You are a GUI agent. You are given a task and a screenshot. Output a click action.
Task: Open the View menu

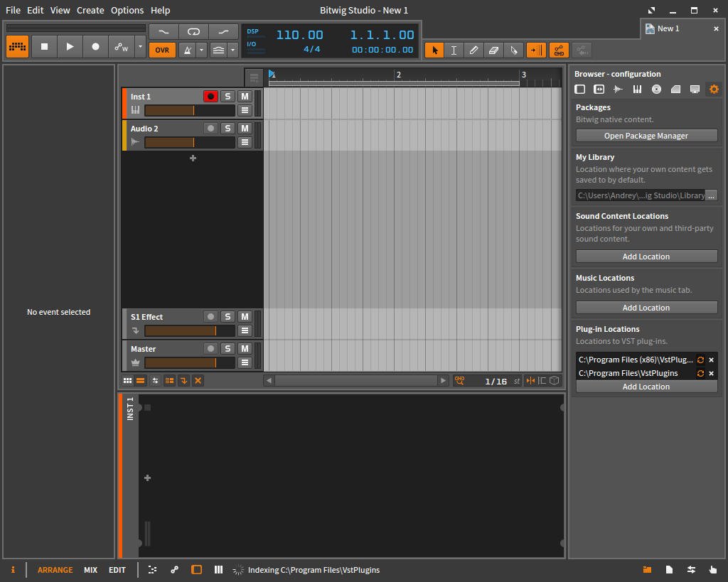click(60, 10)
